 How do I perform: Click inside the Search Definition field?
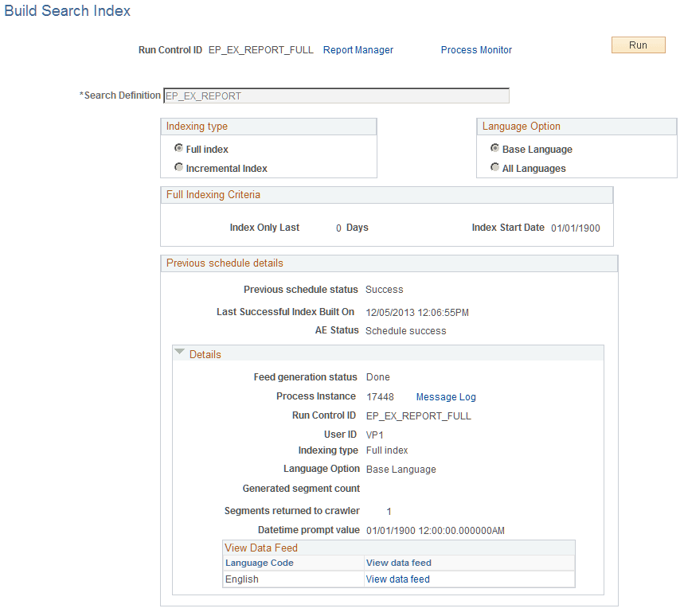coord(334,95)
